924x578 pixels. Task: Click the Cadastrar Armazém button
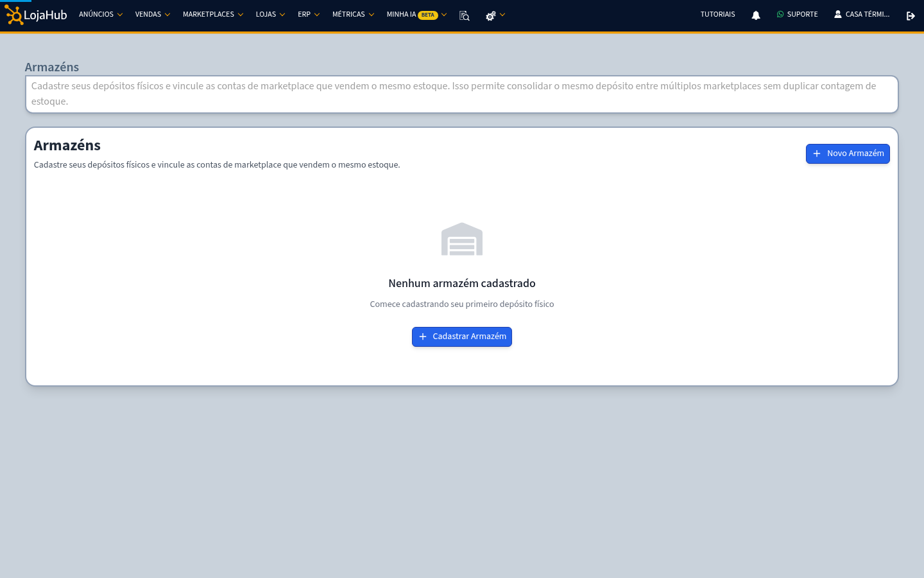[x=462, y=337]
